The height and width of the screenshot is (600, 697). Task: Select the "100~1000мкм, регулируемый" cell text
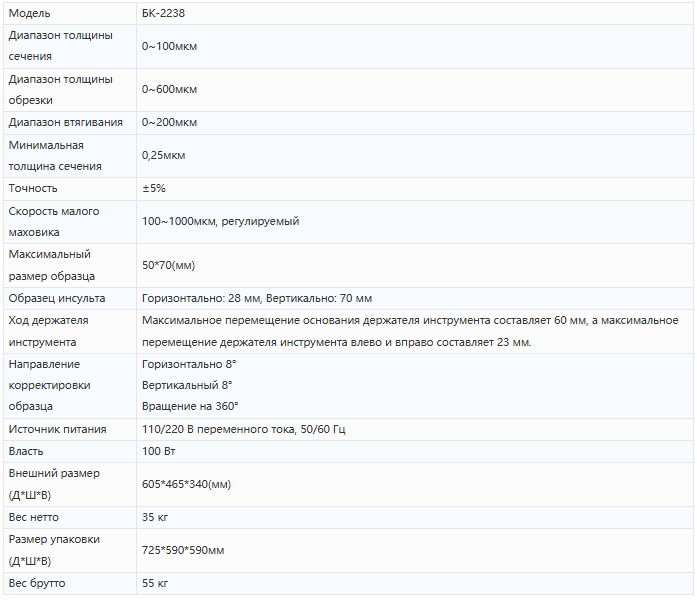pos(221,221)
